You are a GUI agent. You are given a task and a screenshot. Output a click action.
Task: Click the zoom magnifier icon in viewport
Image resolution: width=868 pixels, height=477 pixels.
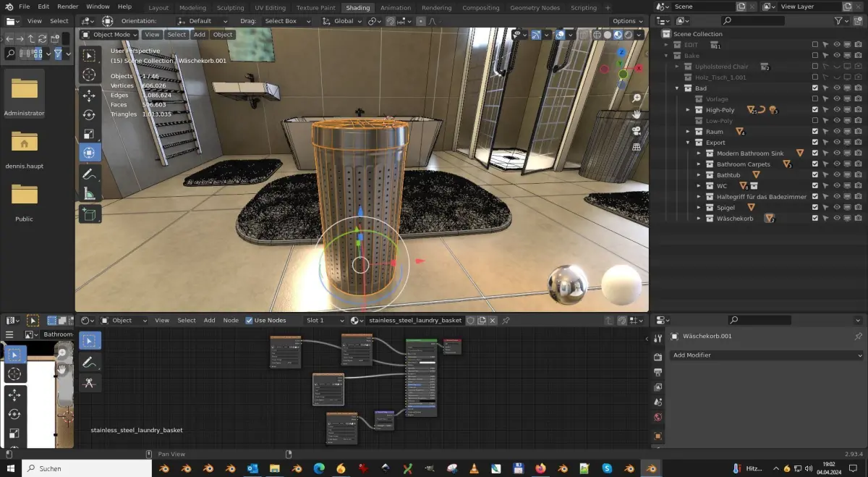[x=637, y=98]
